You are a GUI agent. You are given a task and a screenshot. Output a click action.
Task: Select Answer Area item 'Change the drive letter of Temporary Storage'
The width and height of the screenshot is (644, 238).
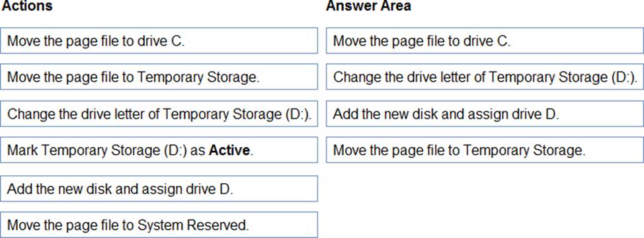pyautogui.click(x=485, y=77)
